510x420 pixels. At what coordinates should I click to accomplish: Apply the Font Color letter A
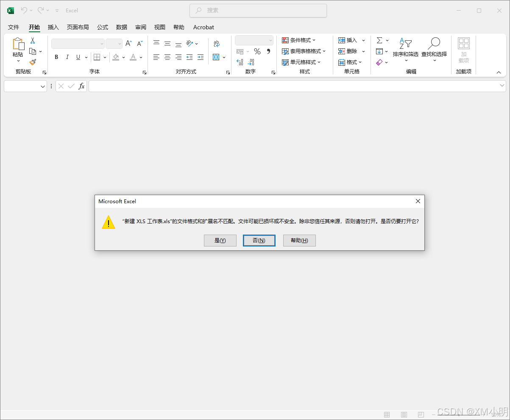(x=133, y=57)
